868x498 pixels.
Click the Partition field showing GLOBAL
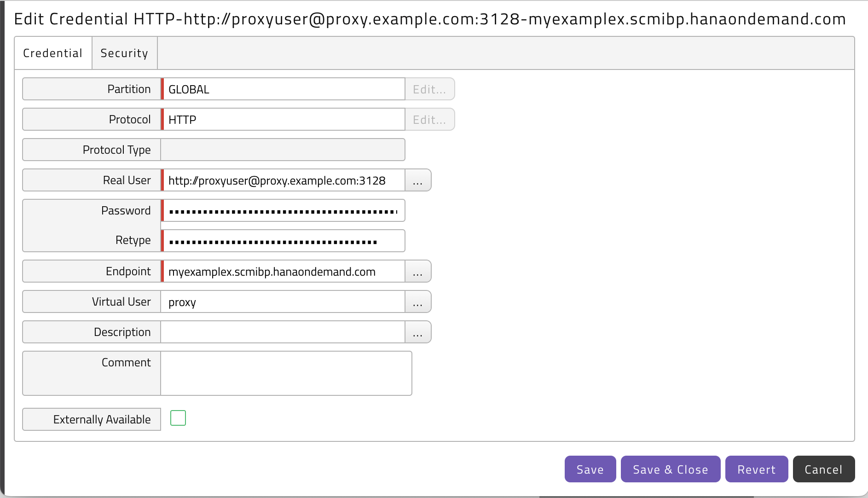[283, 89]
